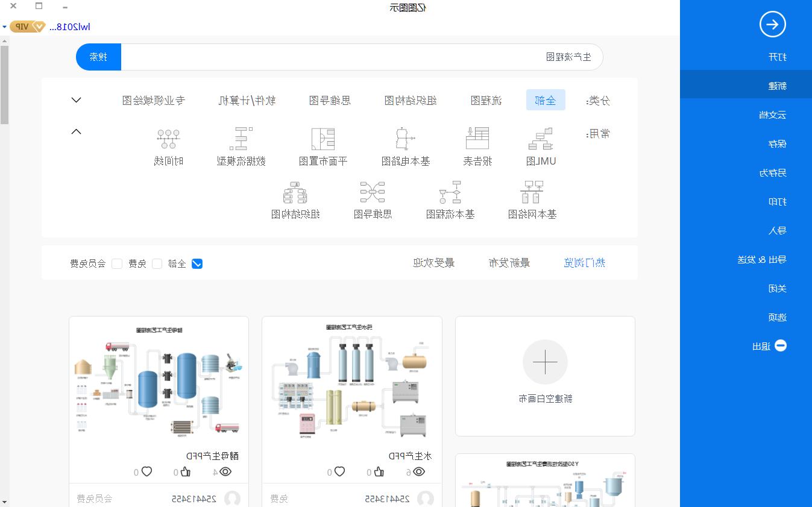812x507 pixels.
Task: Switch to the 热门浏览 sort tab
Action: click(x=585, y=263)
